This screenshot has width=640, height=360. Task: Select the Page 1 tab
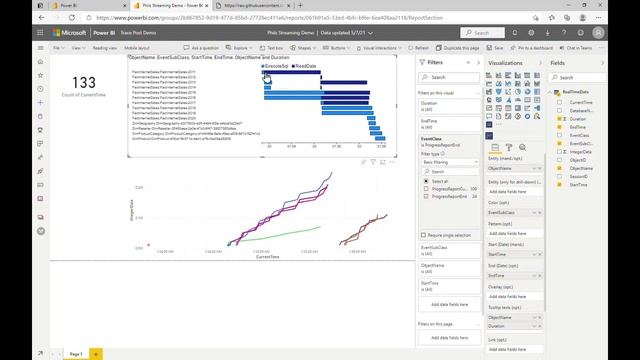(76, 354)
